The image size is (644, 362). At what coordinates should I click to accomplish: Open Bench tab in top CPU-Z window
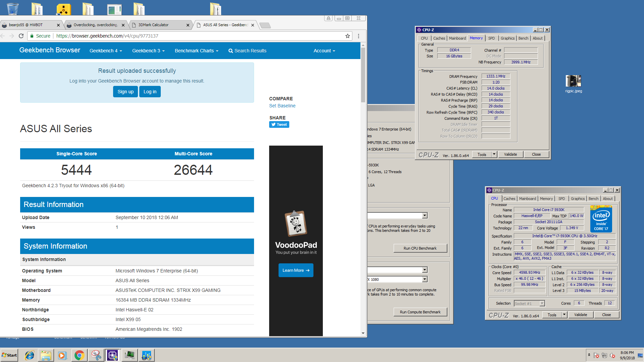click(524, 38)
